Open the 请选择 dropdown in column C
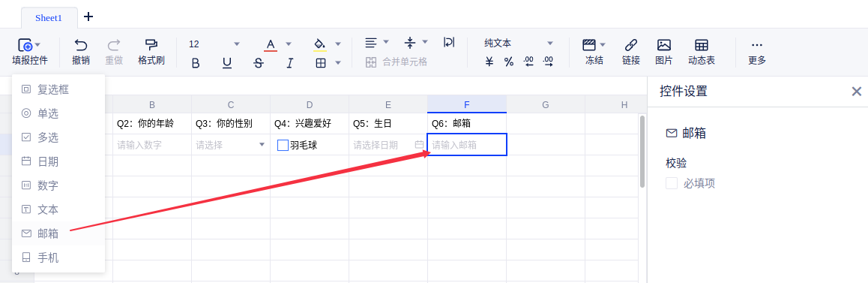Screen dimensions: 868x283 (x=262, y=145)
